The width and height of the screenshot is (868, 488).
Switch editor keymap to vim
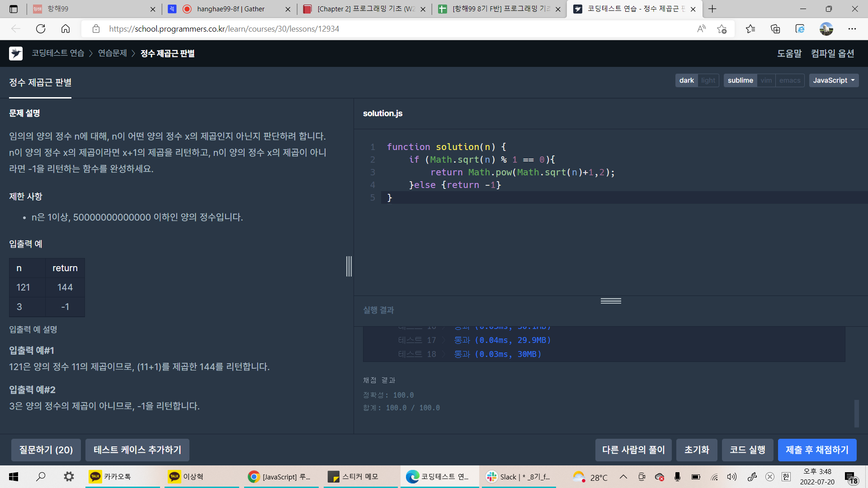tap(766, 80)
